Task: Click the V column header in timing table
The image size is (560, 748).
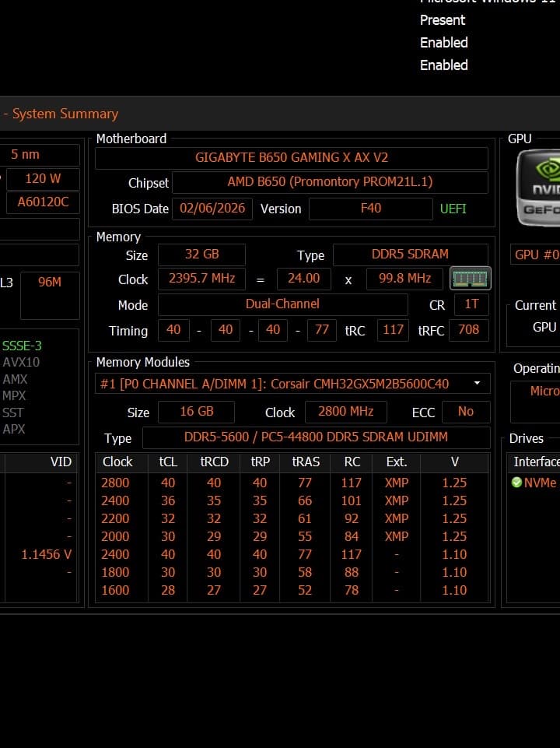Action: point(455,462)
